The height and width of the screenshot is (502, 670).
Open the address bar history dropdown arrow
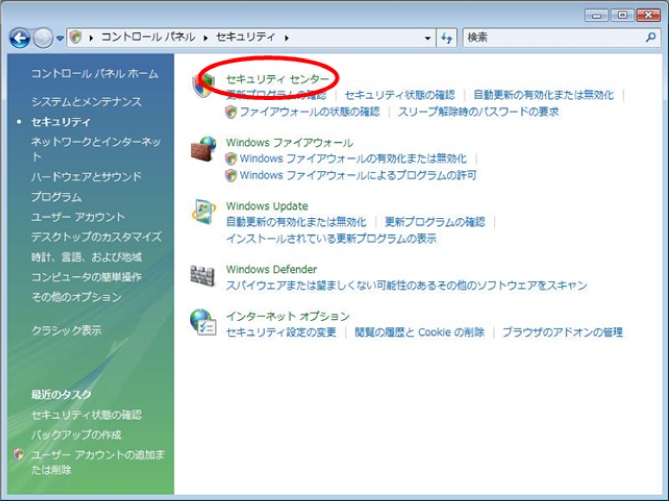pos(427,38)
